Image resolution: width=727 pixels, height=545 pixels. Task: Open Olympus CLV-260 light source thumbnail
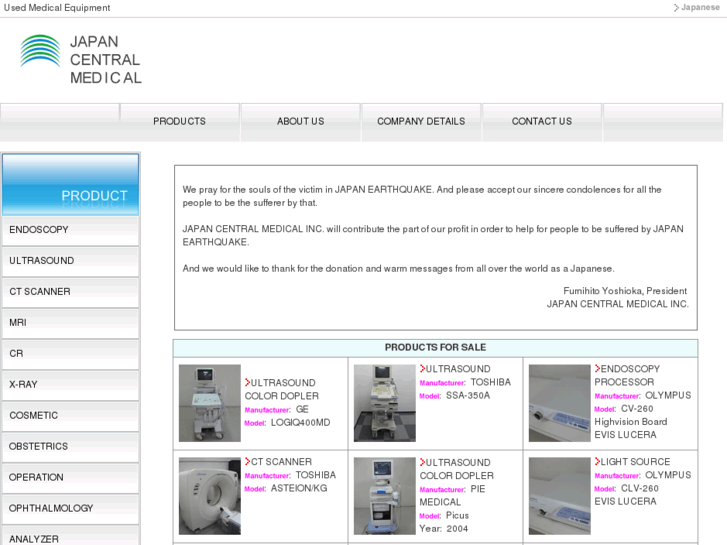tap(560, 496)
